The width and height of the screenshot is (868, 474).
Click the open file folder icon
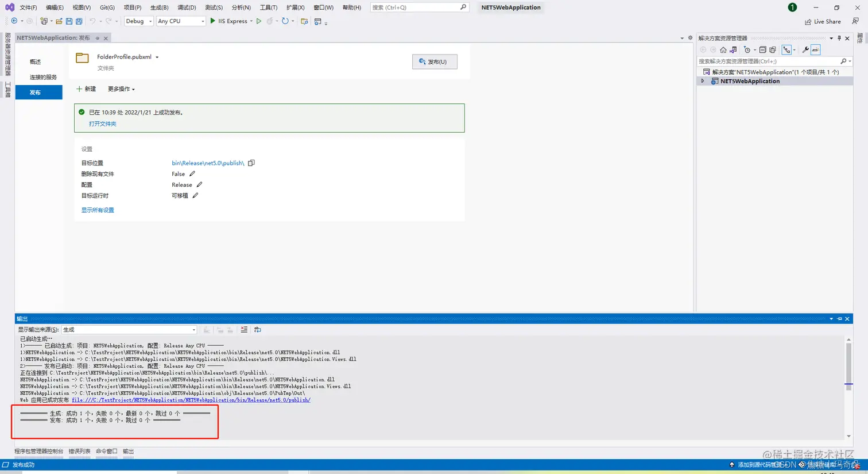(59, 21)
